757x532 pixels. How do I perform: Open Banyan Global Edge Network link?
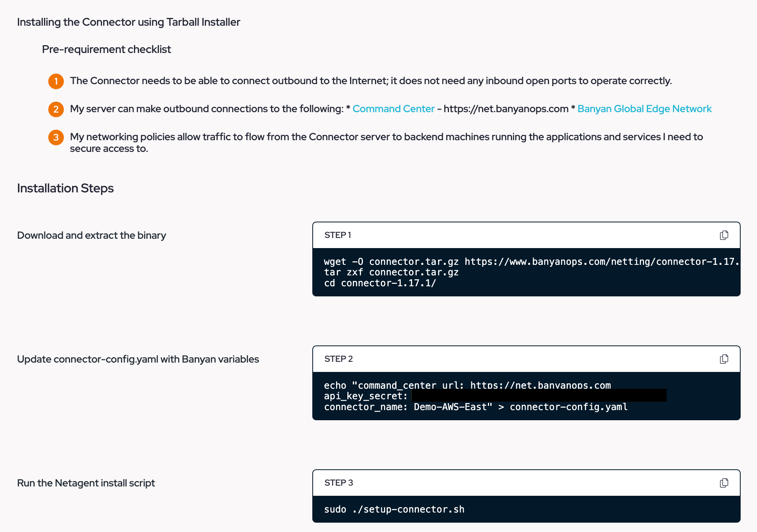click(x=644, y=109)
